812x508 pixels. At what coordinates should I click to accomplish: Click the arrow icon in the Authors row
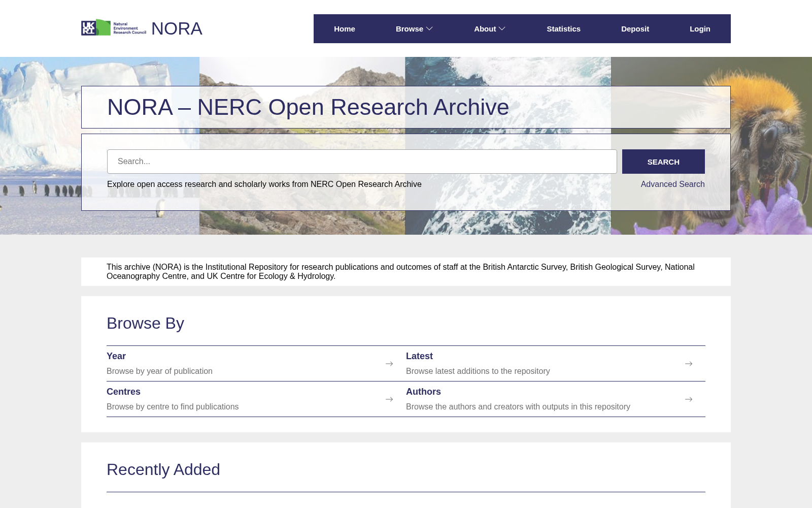pyautogui.click(x=689, y=399)
